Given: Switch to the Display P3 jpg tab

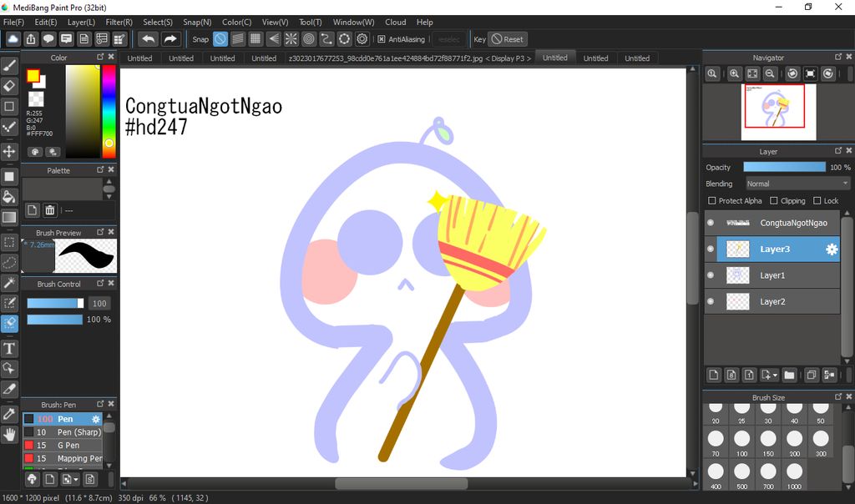Looking at the screenshot, I should click(409, 58).
